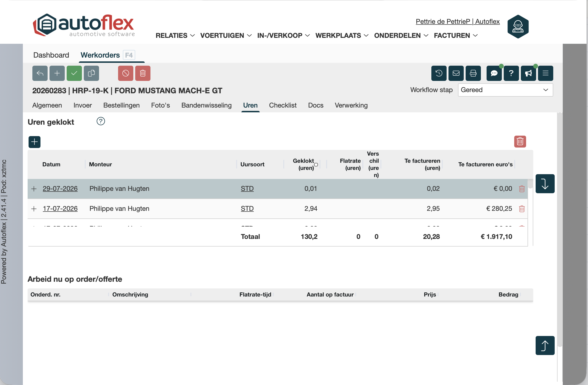Click the back arrow toolbar button

40,73
